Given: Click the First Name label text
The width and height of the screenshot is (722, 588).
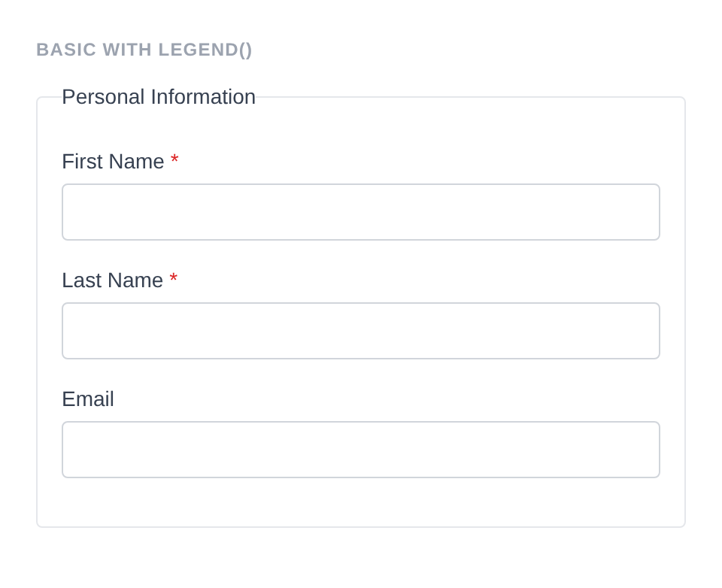Looking at the screenshot, I should pyautogui.click(x=113, y=162).
